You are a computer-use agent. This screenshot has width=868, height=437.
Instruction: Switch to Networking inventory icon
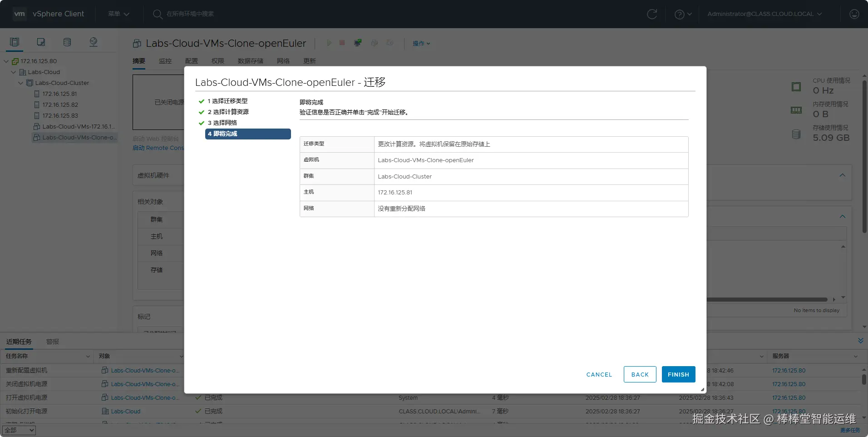94,42
